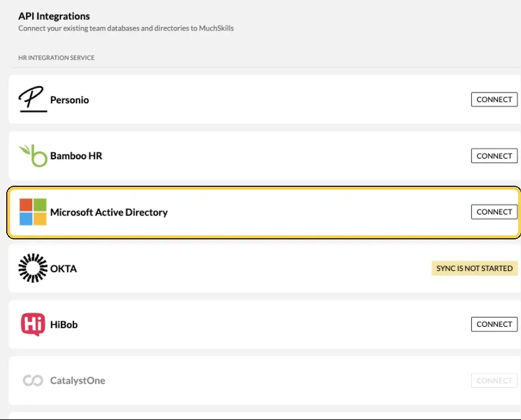Select the HiBob name text
The height and width of the screenshot is (420, 521).
click(x=64, y=325)
